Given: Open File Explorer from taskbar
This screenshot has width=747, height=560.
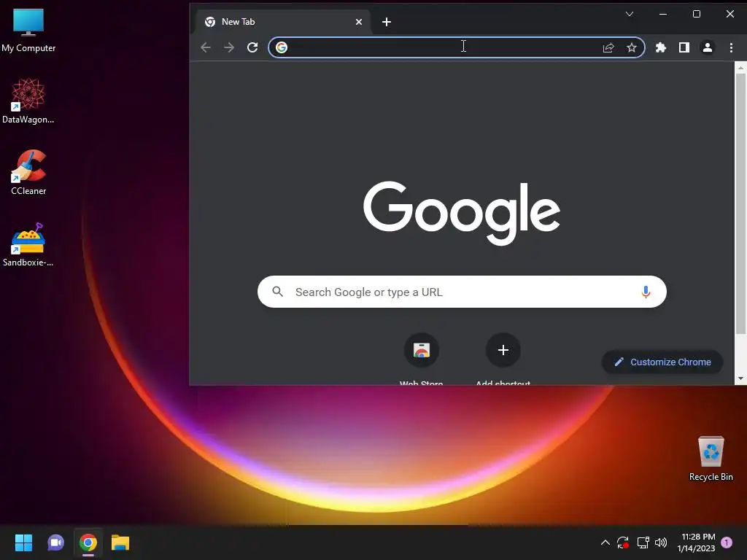Looking at the screenshot, I should pyautogui.click(x=120, y=542).
